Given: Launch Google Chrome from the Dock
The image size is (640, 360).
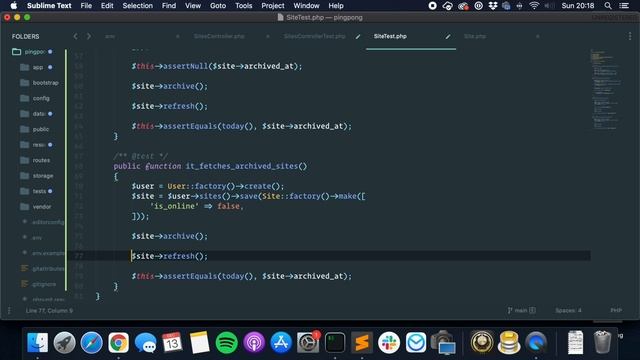Looking at the screenshot, I should pos(118,342).
